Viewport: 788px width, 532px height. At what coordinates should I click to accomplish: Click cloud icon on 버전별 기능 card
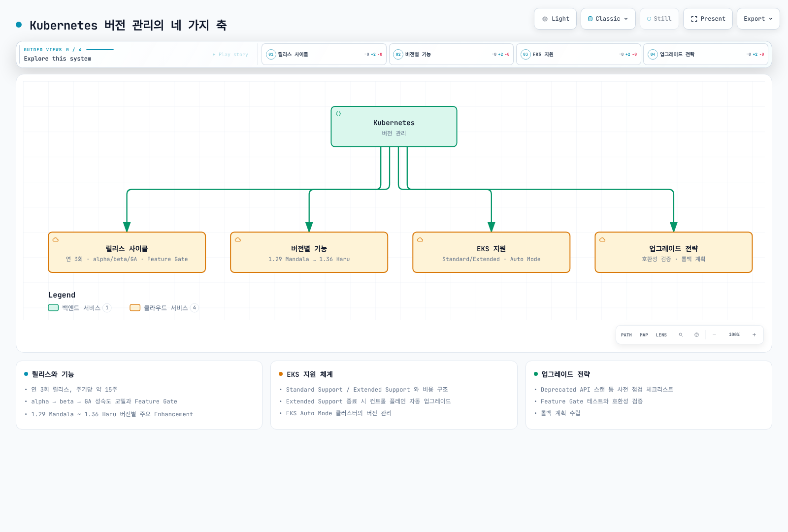coord(238,239)
